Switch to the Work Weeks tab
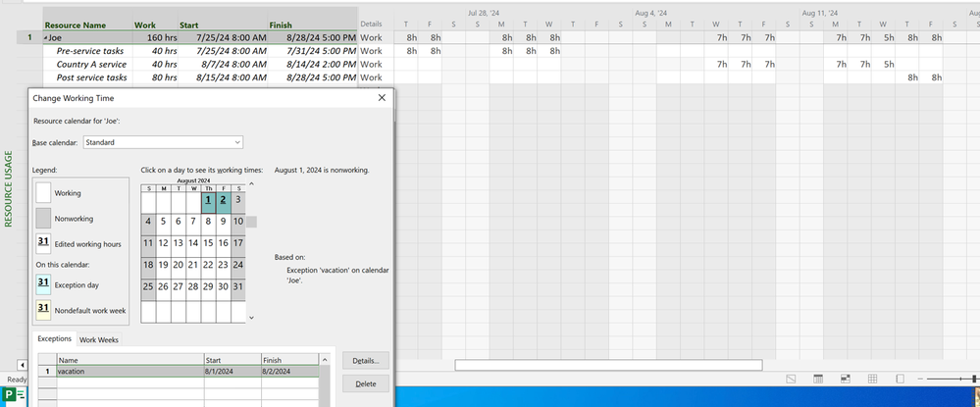This screenshot has height=407, width=980. pyautogui.click(x=98, y=340)
